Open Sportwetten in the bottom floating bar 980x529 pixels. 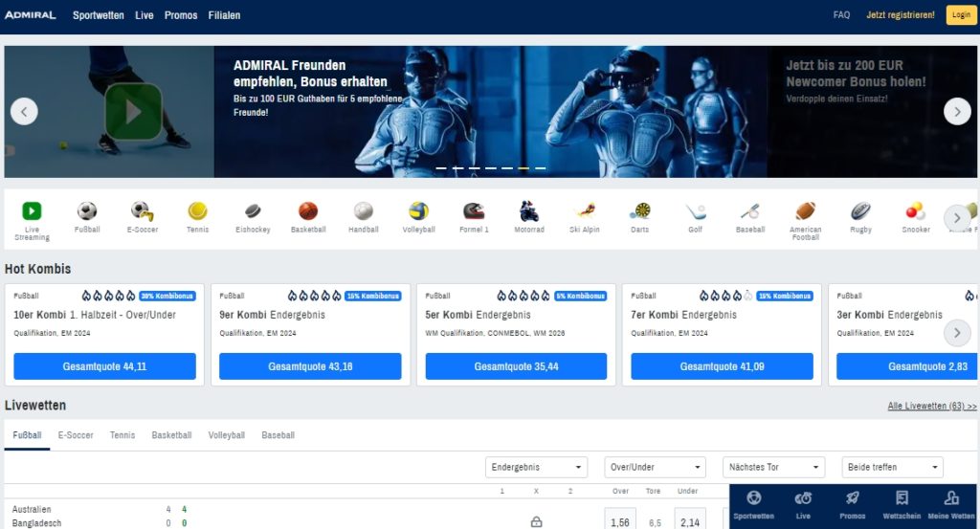[754, 505]
